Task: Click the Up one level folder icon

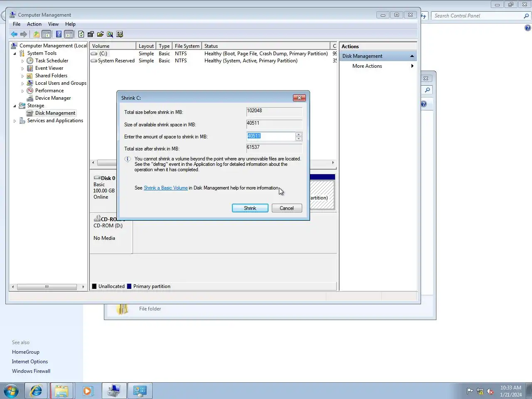Action: tap(37, 34)
